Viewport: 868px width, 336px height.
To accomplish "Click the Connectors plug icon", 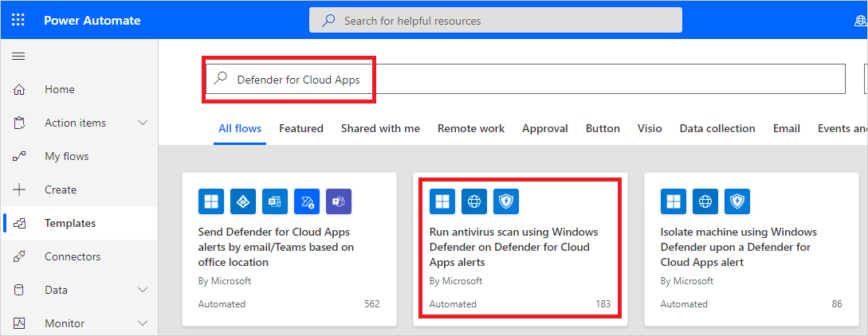I will click(19, 256).
